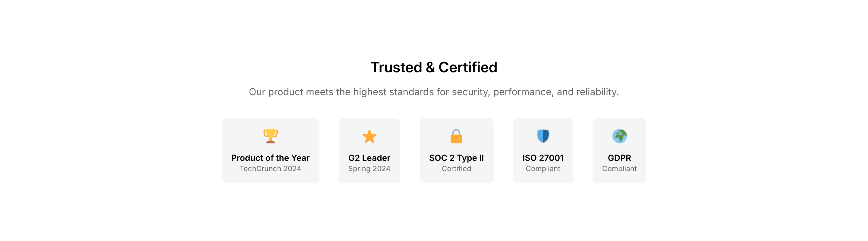The width and height of the screenshot is (868, 241).
Task: Click the TechCrunch 2024 subtitle
Action: (270, 169)
